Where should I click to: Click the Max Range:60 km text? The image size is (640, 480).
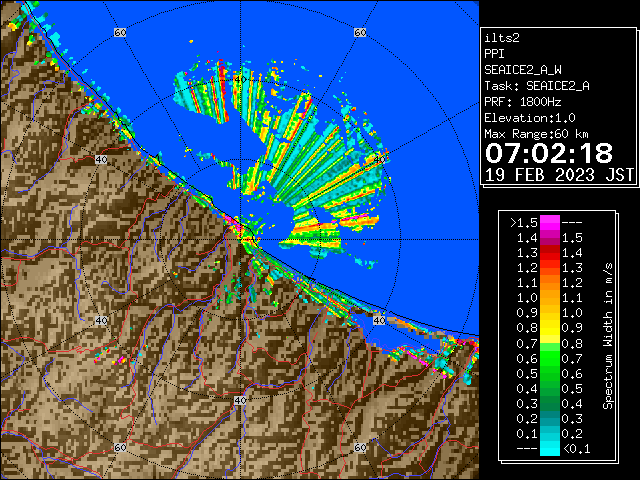coord(536,134)
